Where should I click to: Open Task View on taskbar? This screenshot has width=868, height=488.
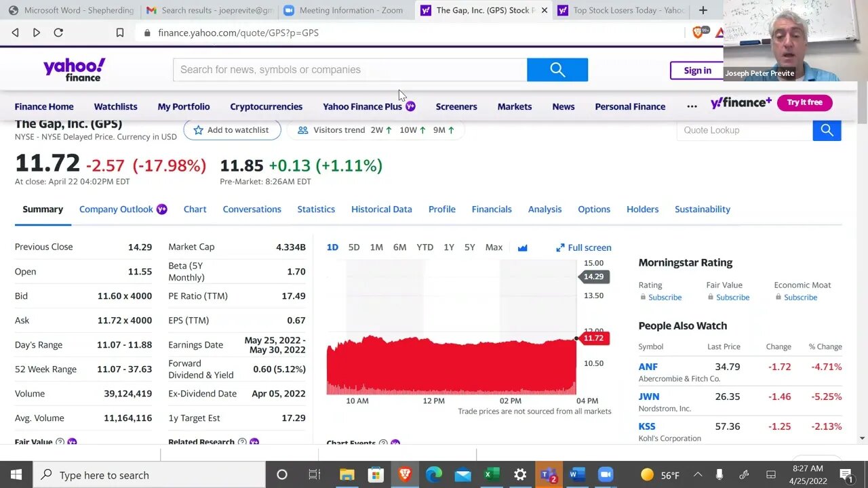pos(314,475)
